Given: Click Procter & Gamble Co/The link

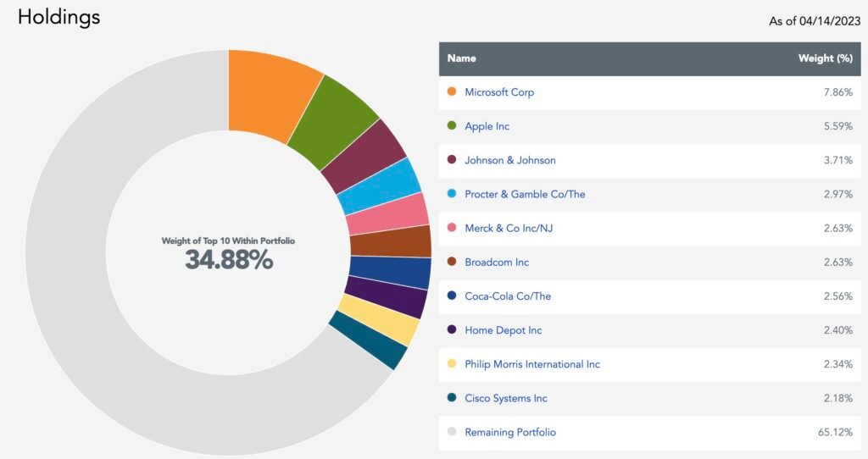Looking at the screenshot, I should [525, 194].
